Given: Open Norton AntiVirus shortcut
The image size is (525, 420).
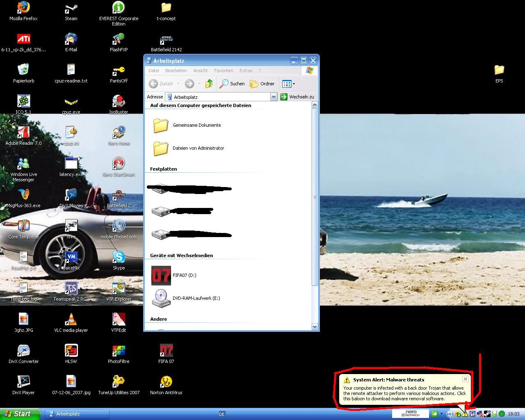Looking at the screenshot, I should [166, 385].
